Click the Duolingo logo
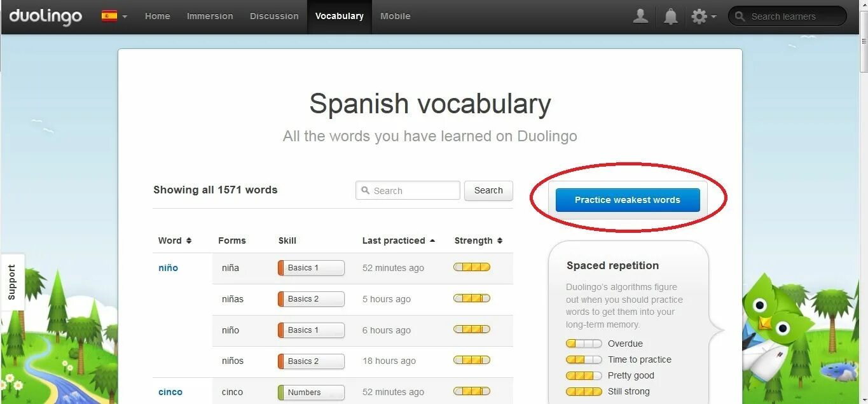 (45, 17)
